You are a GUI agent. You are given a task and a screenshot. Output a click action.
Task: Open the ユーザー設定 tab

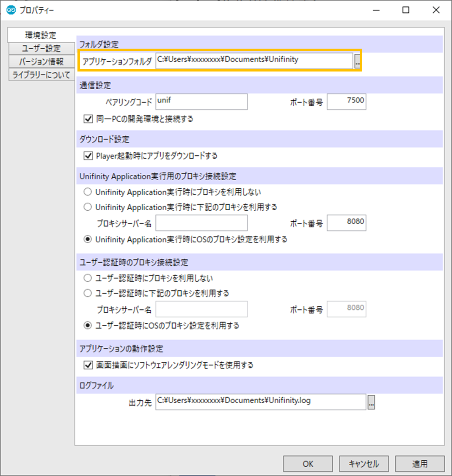[x=41, y=49]
